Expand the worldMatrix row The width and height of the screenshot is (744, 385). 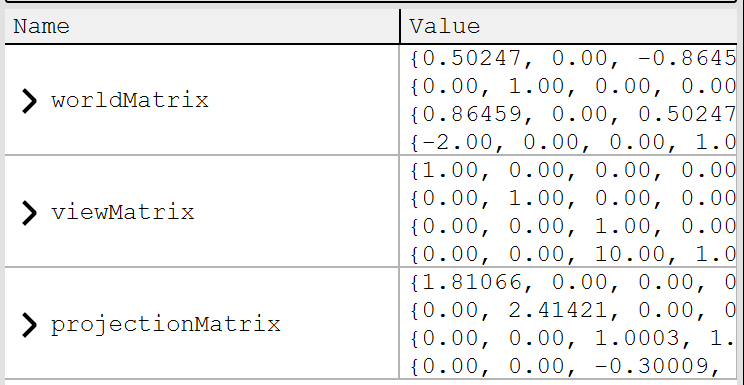click(x=29, y=101)
